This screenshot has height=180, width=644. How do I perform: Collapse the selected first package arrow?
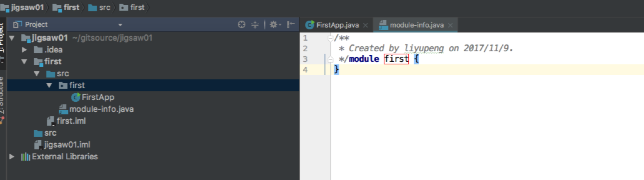pos(49,85)
